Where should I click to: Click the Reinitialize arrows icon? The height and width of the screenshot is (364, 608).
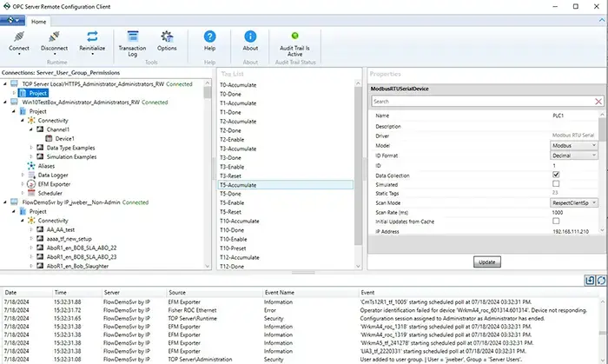tap(92, 36)
